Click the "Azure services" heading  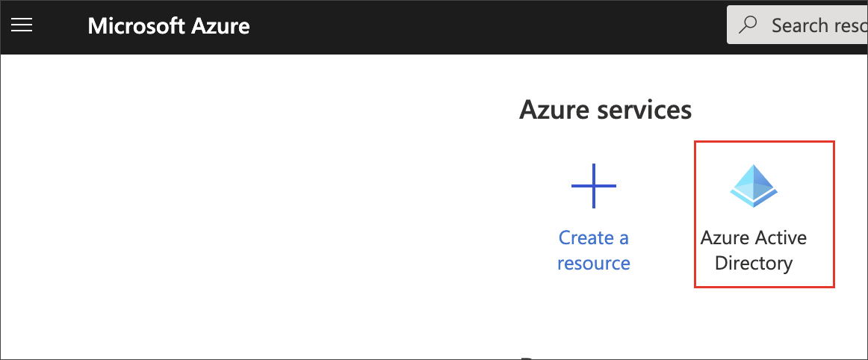pos(605,110)
